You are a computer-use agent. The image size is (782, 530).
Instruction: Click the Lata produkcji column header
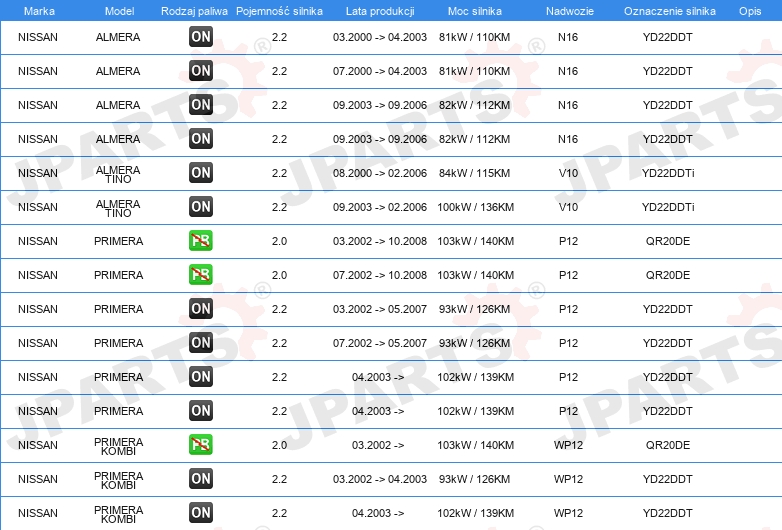[x=380, y=11]
